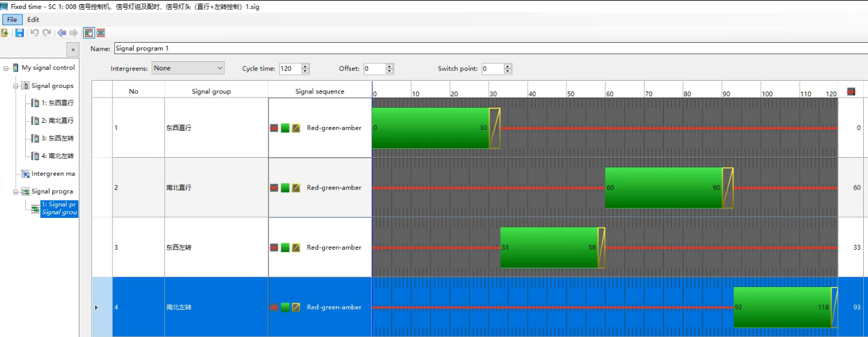Screen dimensions: 868x337
Task: Collapse the My signal control tree node
Action: pos(6,68)
